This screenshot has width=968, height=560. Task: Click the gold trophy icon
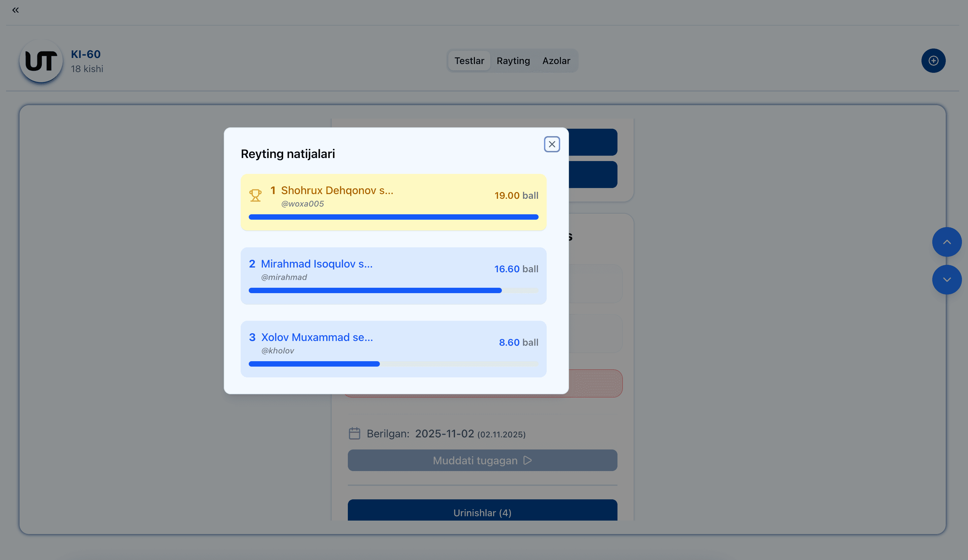(x=255, y=195)
